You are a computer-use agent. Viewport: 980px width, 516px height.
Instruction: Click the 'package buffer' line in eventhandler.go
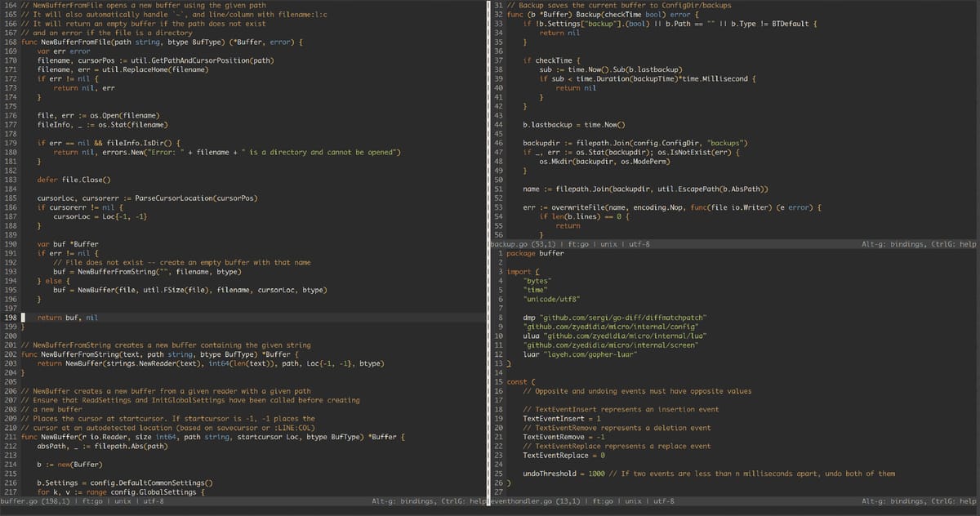(x=535, y=253)
